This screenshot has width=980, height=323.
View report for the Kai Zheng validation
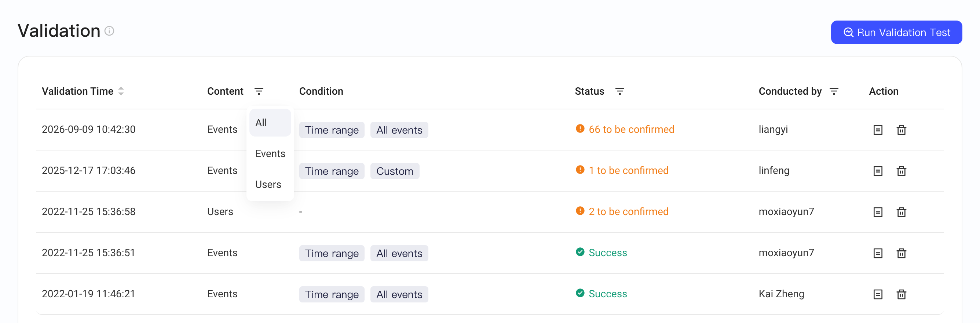[878, 294]
